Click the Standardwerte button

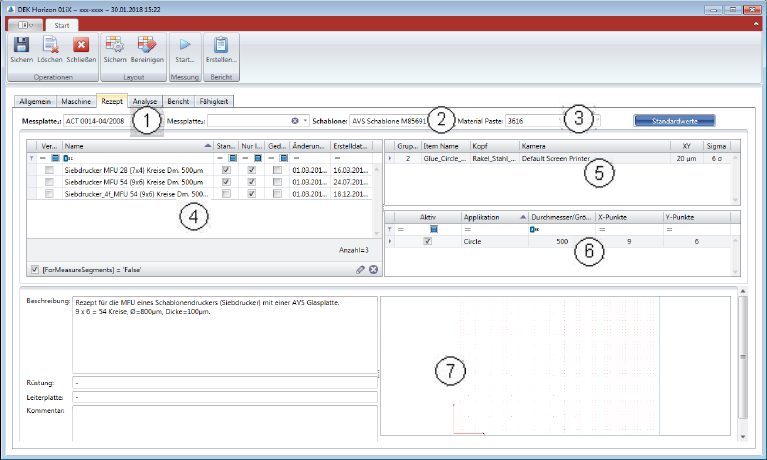tap(674, 121)
